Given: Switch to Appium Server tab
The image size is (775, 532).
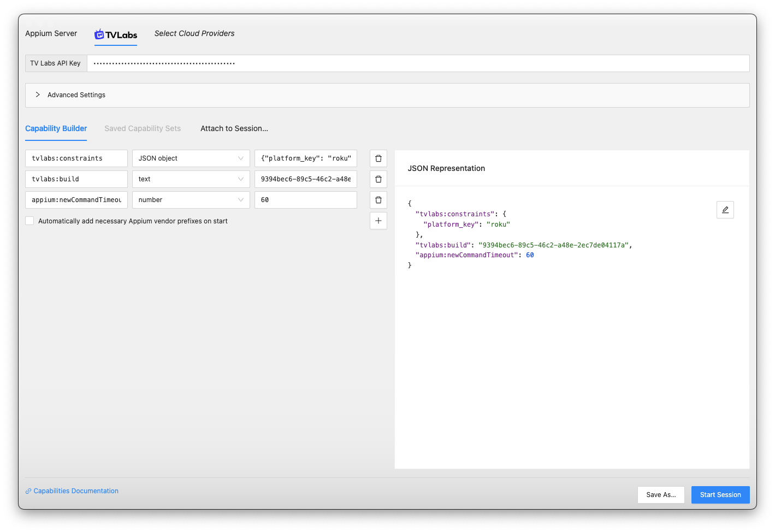Looking at the screenshot, I should point(51,33).
